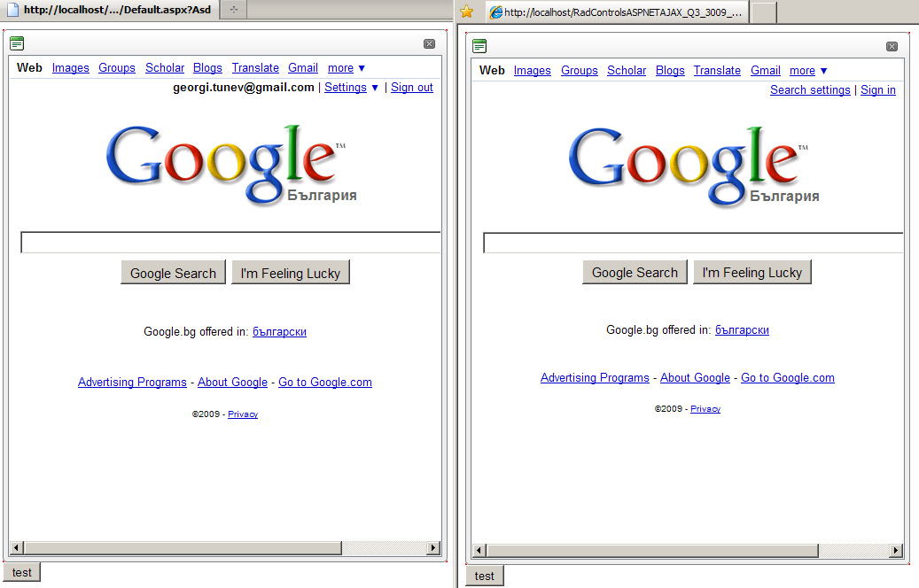This screenshot has width=919, height=588.
Task: Open Translate link in the left window
Action: pos(255,68)
